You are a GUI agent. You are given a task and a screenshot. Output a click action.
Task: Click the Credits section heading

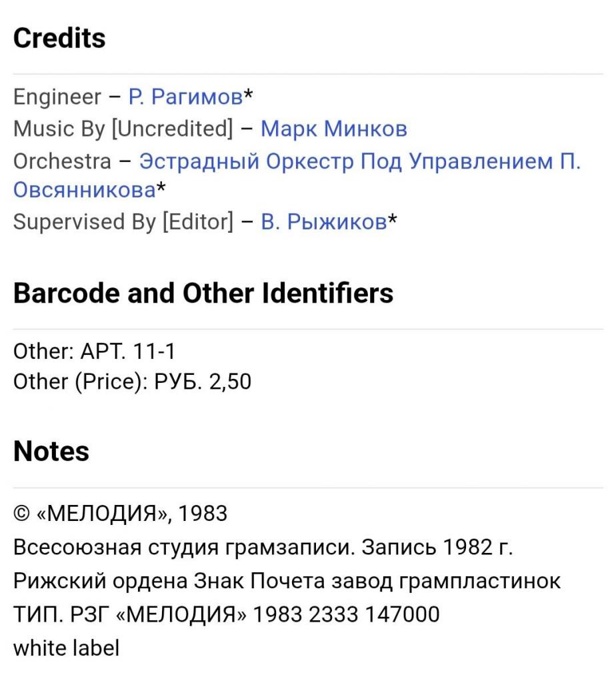click(59, 38)
